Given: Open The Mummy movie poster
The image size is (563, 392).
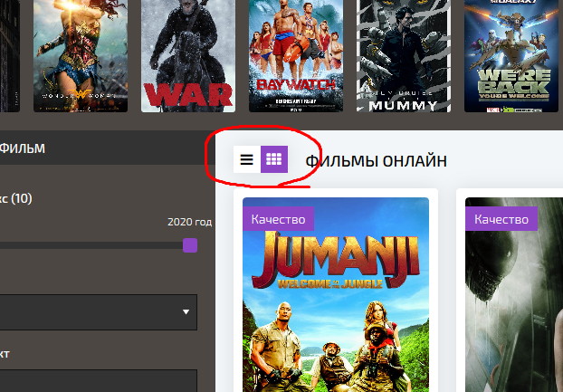Looking at the screenshot, I should tap(404, 56).
